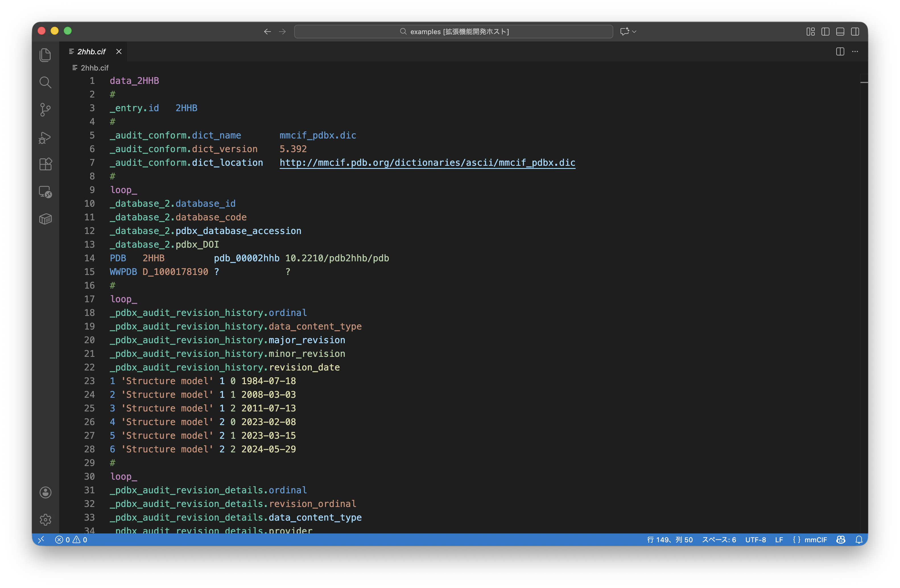
Task: Open Accounts icon in activity bar
Action: 46,492
